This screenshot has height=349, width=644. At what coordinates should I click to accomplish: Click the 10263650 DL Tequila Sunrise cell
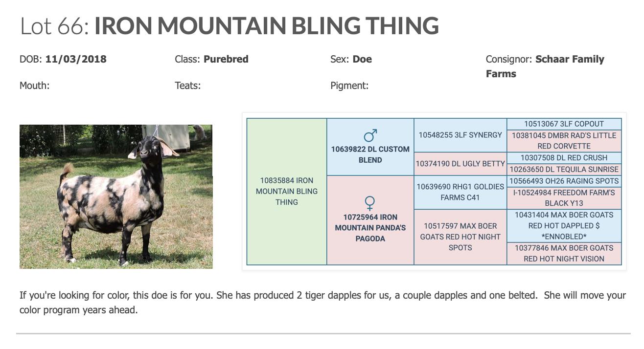click(x=564, y=170)
